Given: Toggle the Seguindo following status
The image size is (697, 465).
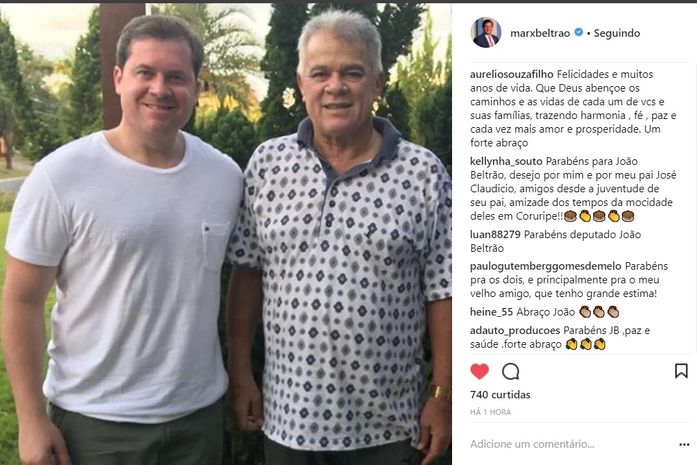Looking at the screenshot, I should click(617, 33).
